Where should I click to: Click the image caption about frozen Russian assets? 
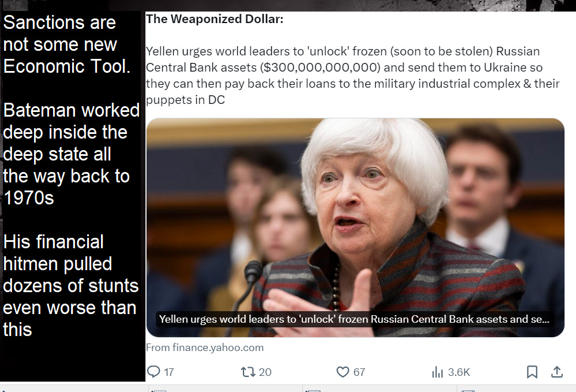coord(354,319)
